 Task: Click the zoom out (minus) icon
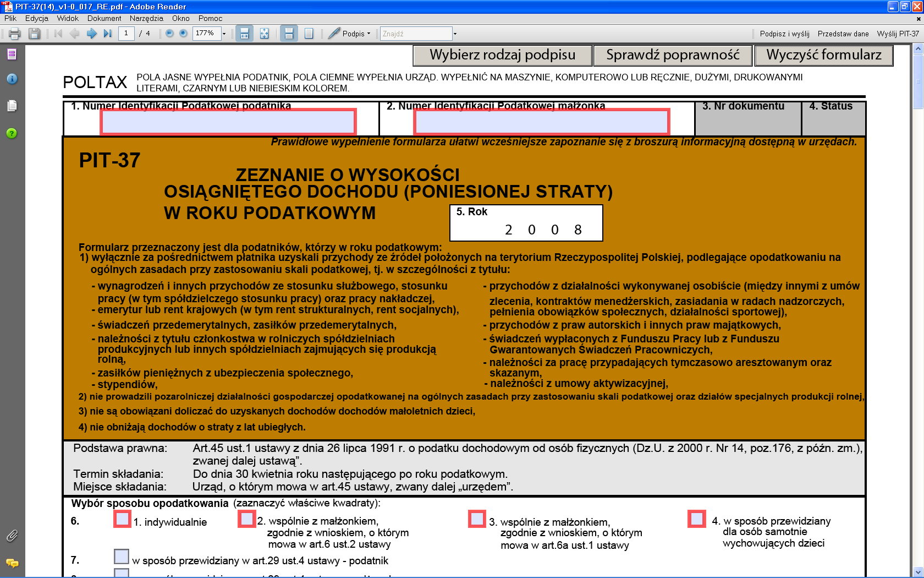point(169,34)
